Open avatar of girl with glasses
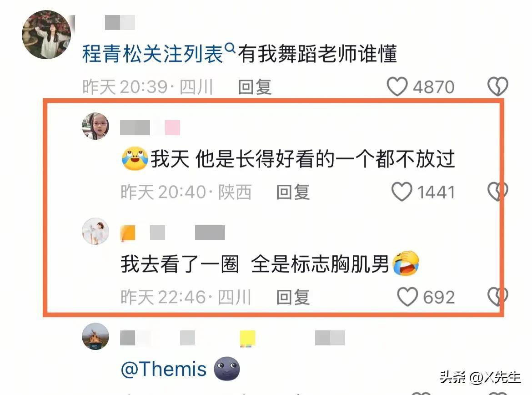Screen dimensions: 532x395 pos(95,126)
